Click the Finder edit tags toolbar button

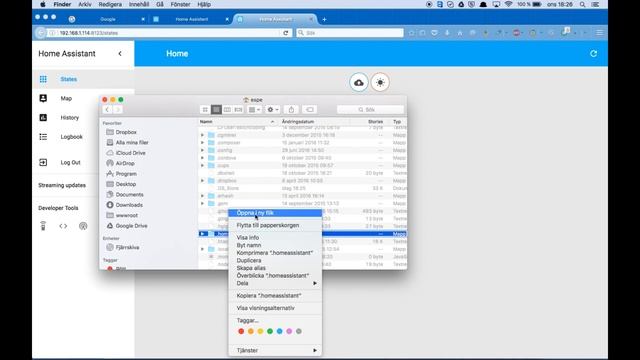point(310,109)
